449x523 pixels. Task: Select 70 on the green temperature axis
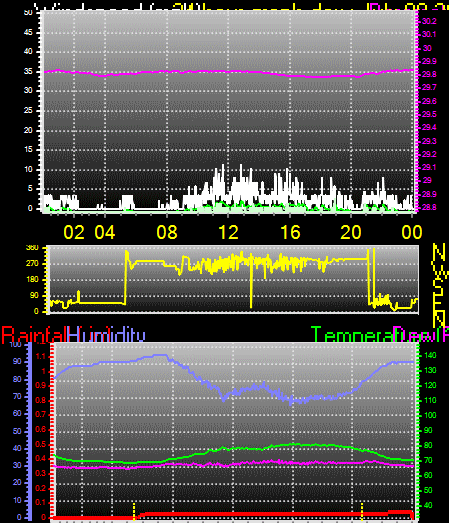click(x=428, y=461)
